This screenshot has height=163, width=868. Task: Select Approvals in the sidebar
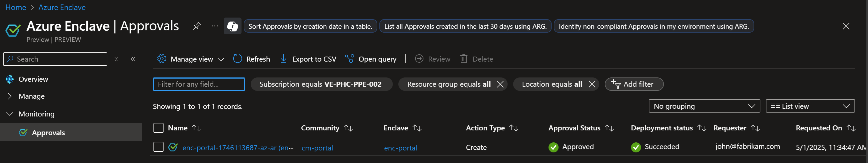[x=48, y=133]
